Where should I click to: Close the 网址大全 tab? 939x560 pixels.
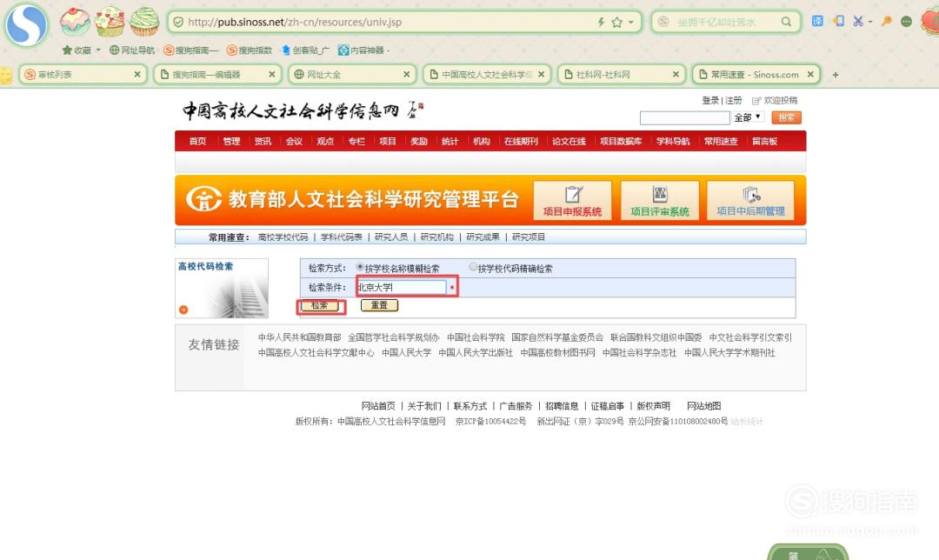tap(407, 74)
